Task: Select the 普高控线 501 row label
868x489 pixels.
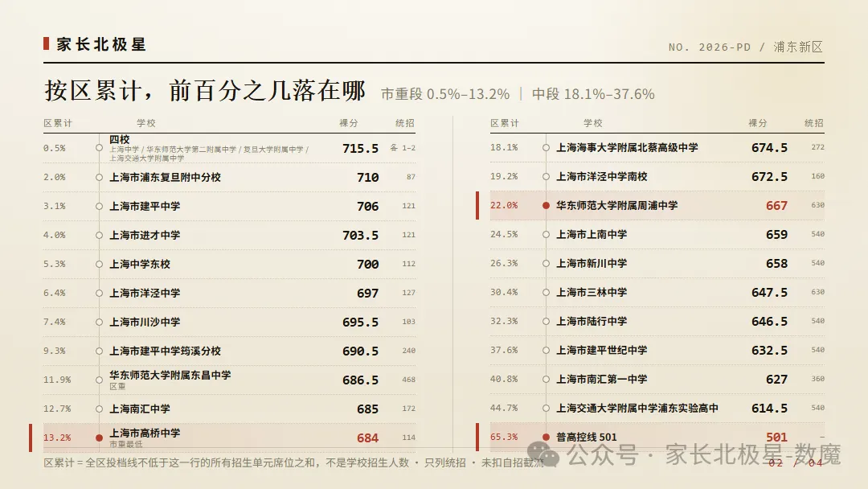Action: pos(586,437)
